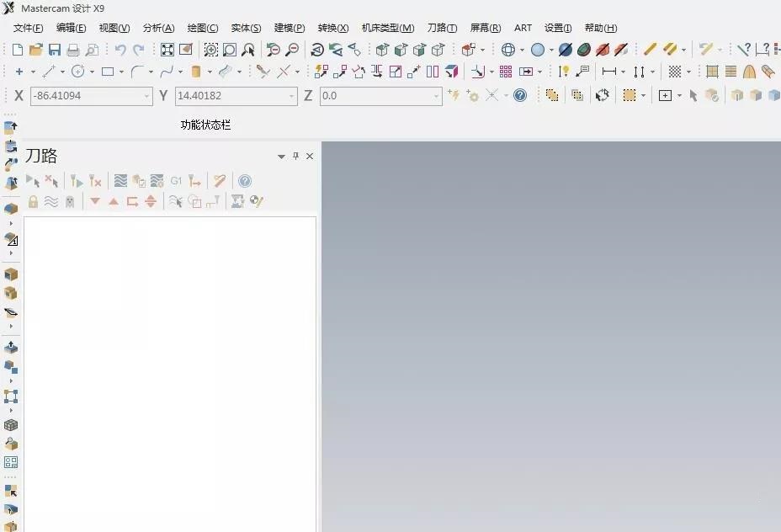The width and height of the screenshot is (781, 532).
Task: Toggle toolpath display wavy lines icon
Action: pos(51,201)
